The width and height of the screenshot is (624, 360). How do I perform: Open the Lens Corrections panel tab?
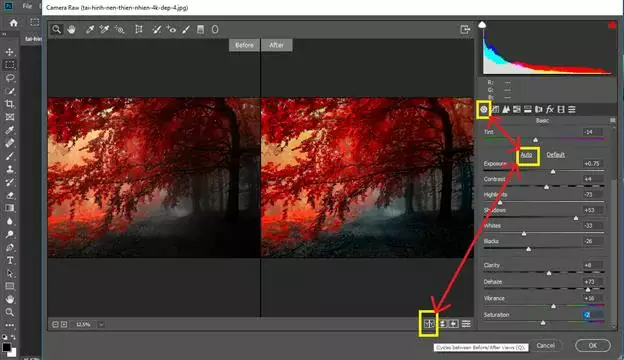click(539, 109)
